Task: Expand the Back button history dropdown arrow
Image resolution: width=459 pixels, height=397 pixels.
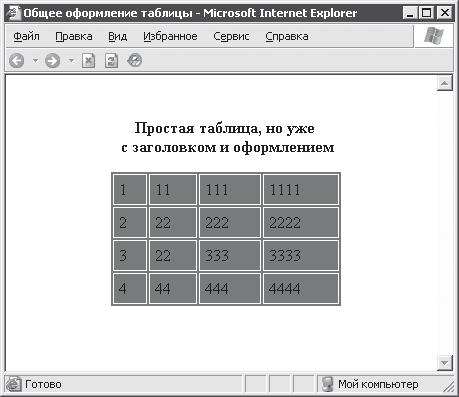Action: click(x=35, y=61)
